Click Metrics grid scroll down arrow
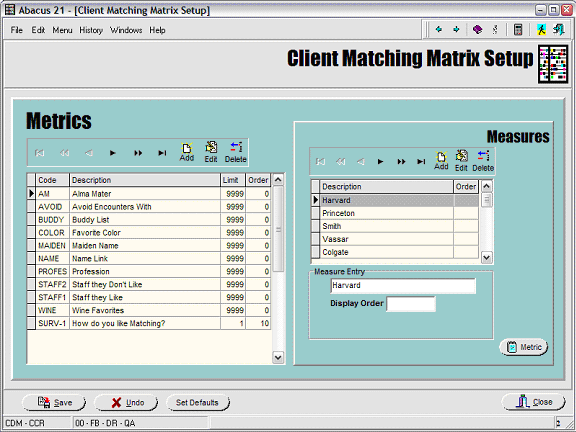This screenshot has width=576, height=432. pyautogui.click(x=278, y=357)
